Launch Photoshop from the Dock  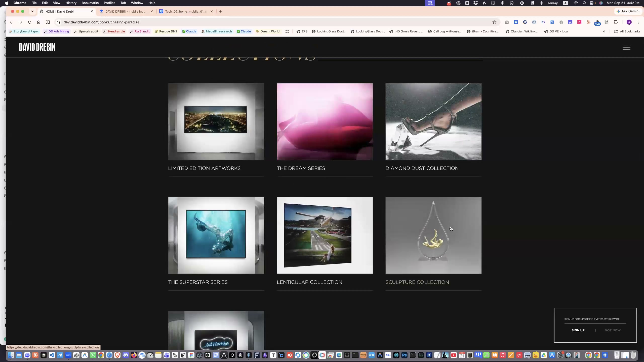click(404, 355)
